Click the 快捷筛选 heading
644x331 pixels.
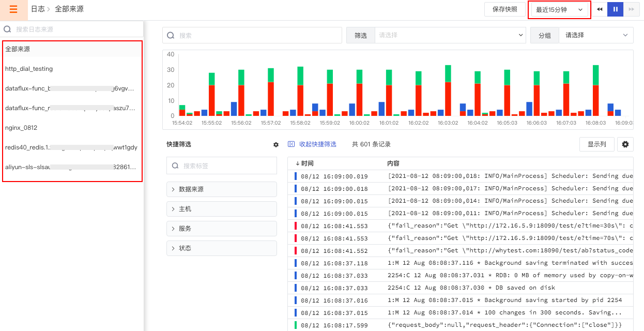179,144
